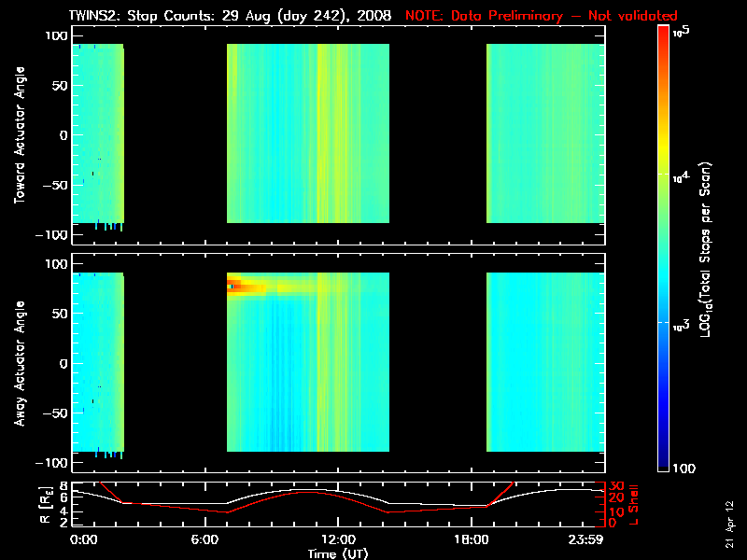Click the red "10" L Shell tick label
747x560 pixels.
click(616, 511)
